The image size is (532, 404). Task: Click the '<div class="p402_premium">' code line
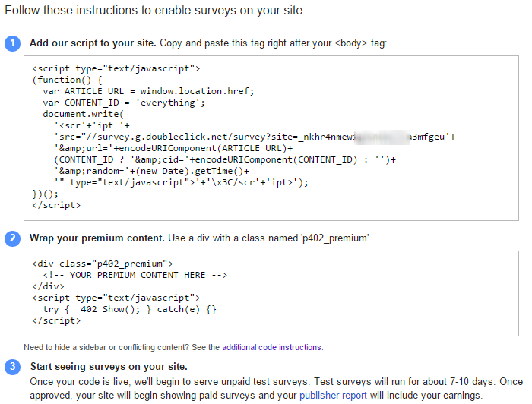(x=103, y=264)
